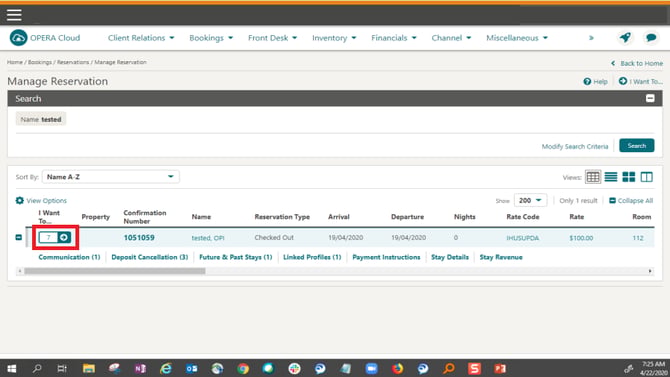Click the Arrival column header
Image resolution: width=670 pixels, height=377 pixels.
click(x=339, y=217)
